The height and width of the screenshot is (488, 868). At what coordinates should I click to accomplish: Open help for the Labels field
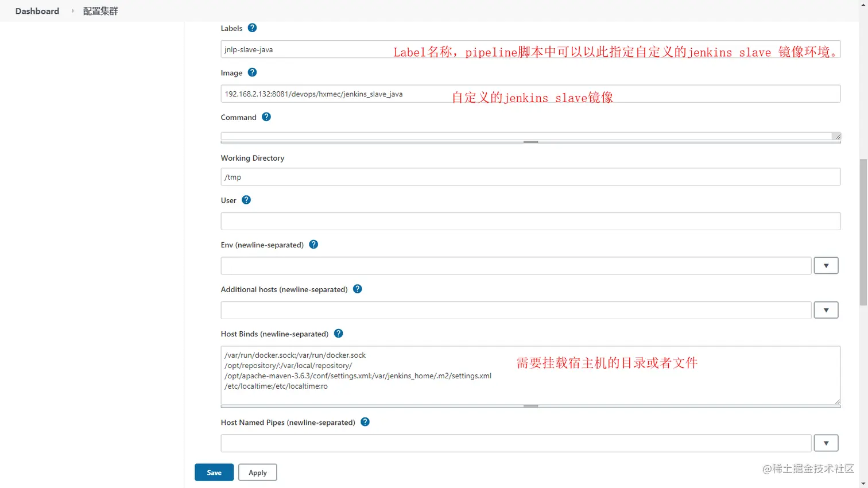pyautogui.click(x=252, y=28)
